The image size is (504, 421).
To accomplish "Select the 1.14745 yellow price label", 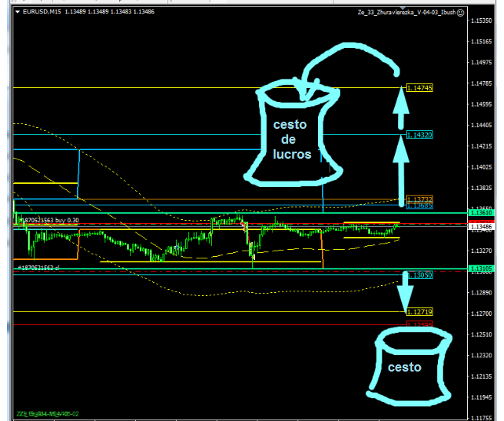I will (x=419, y=88).
